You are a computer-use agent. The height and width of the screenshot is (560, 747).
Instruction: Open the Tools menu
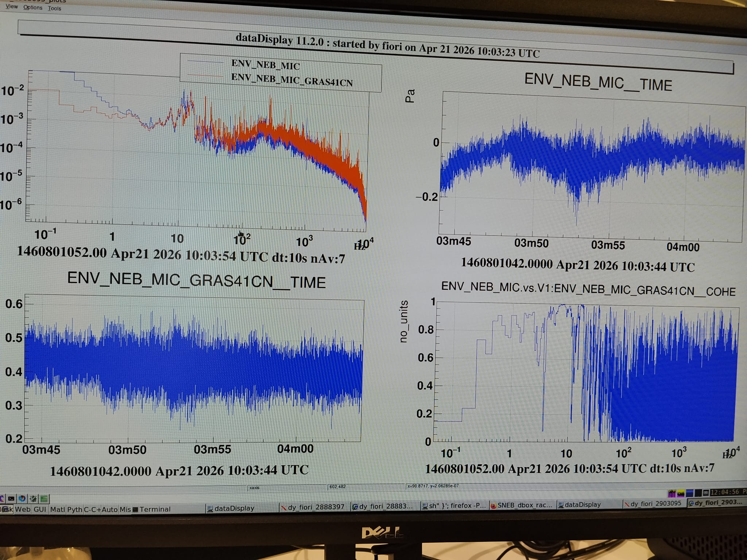pos(54,8)
